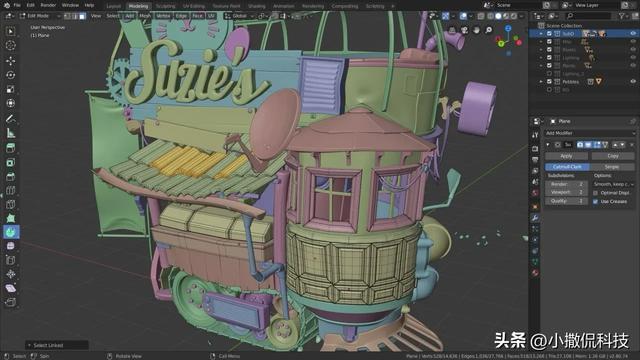This screenshot has width=640, height=360.
Task: Uncheck the Pebbles collection checkbox
Action: pos(549,82)
